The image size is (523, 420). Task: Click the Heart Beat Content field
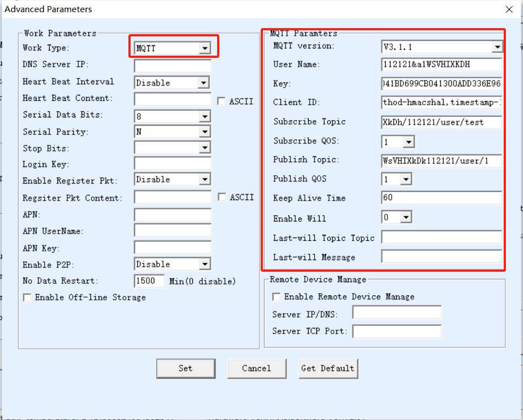point(173,99)
